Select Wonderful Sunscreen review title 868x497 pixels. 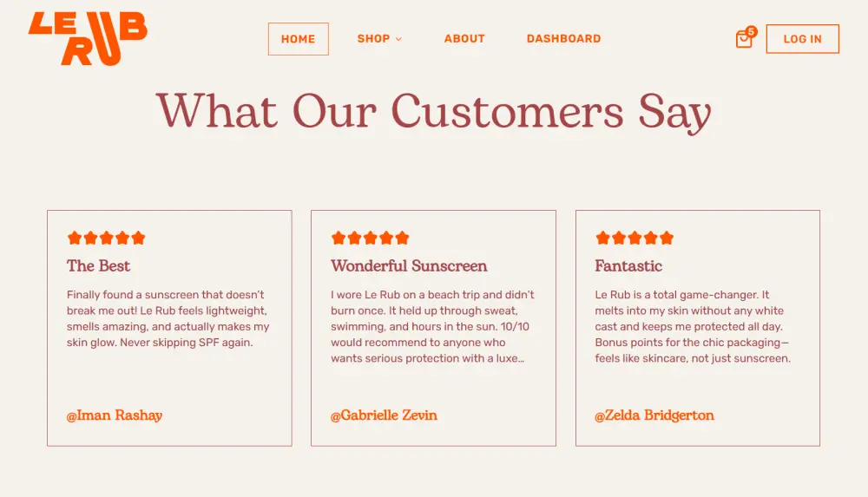click(x=409, y=265)
